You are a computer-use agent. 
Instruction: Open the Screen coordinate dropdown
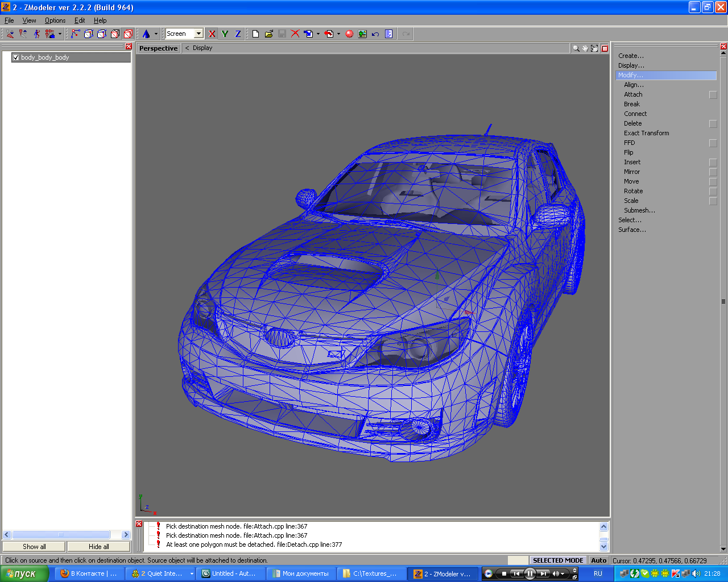click(x=198, y=34)
